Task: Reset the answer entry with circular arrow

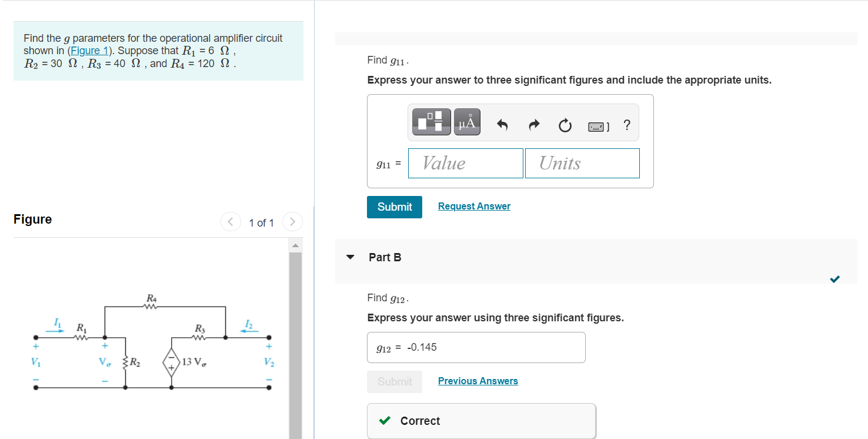Action: 565,125
